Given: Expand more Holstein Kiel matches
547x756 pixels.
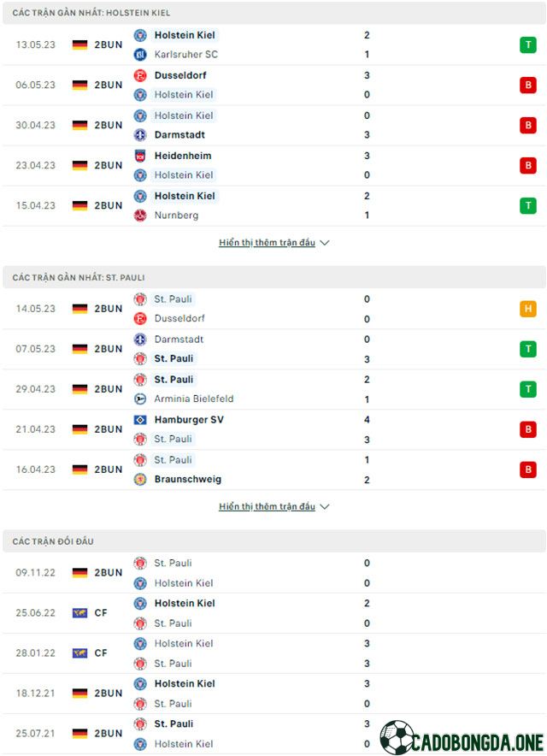Looking at the screenshot, I should 267,243.
